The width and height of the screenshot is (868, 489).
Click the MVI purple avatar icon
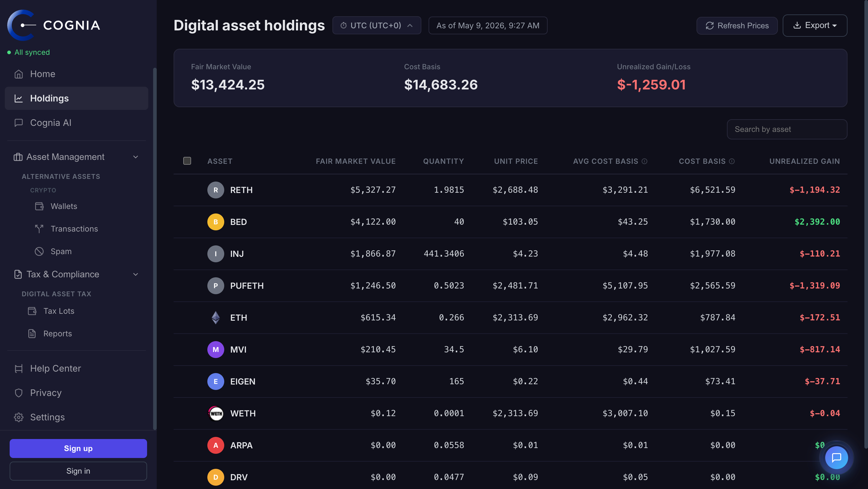coord(216,349)
